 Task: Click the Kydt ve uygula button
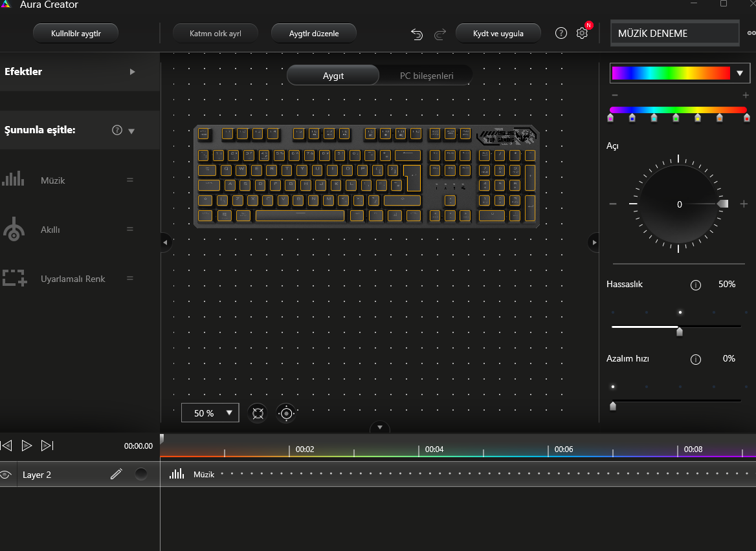pos(498,33)
